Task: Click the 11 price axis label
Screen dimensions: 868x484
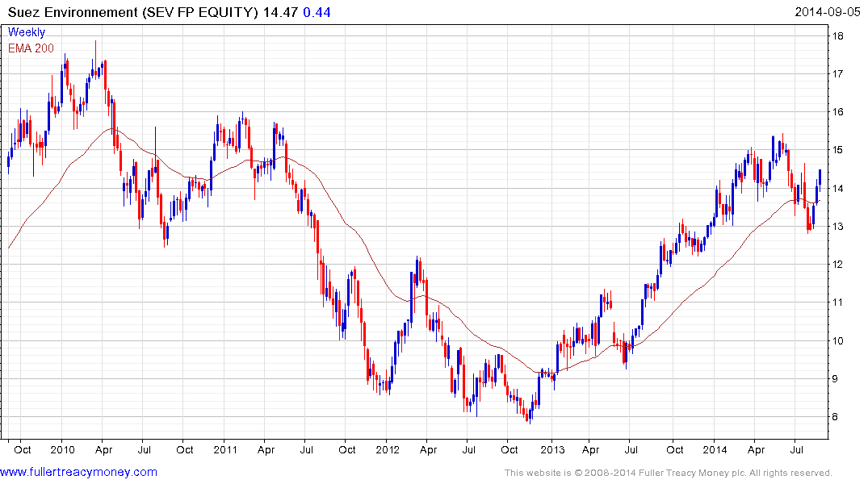Action: coord(837,302)
